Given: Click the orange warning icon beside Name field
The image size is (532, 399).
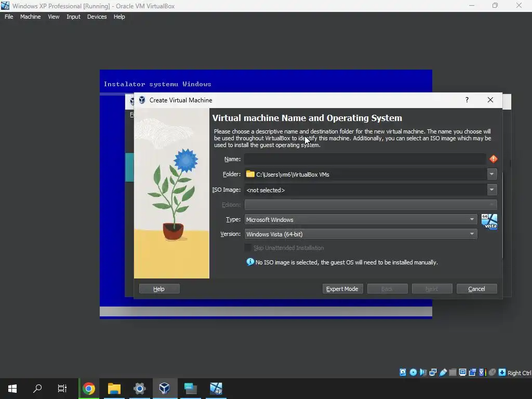Looking at the screenshot, I should (x=494, y=159).
